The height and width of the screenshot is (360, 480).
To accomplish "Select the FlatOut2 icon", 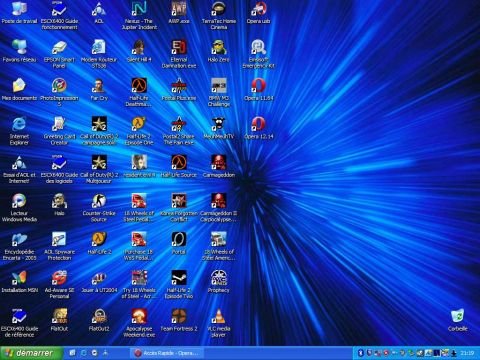I will [99, 316].
